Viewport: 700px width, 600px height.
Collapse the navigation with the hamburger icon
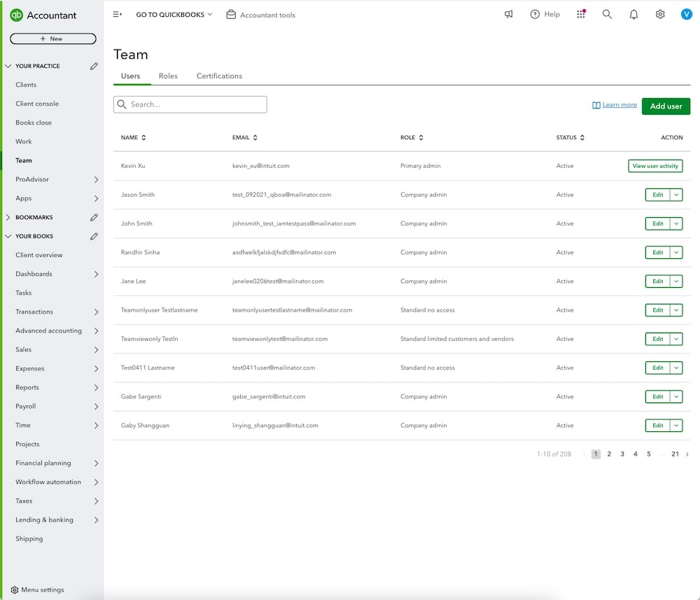pyautogui.click(x=118, y=14)
